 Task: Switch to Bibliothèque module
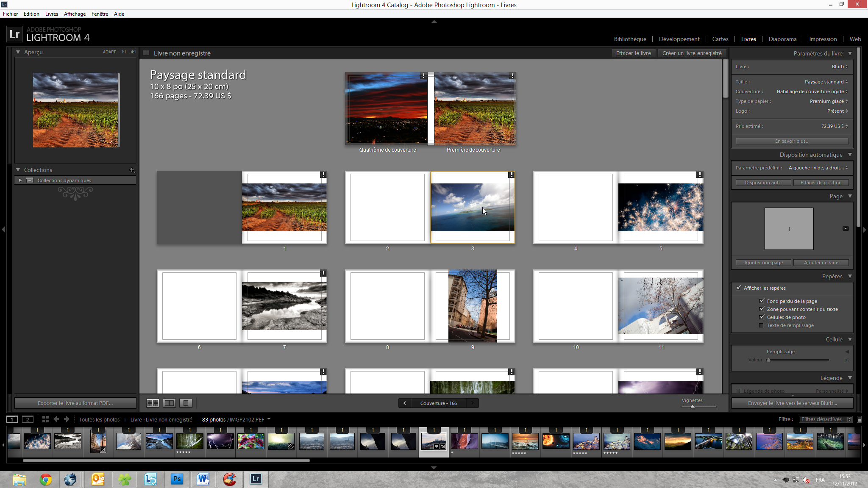(x=630, y=39)
